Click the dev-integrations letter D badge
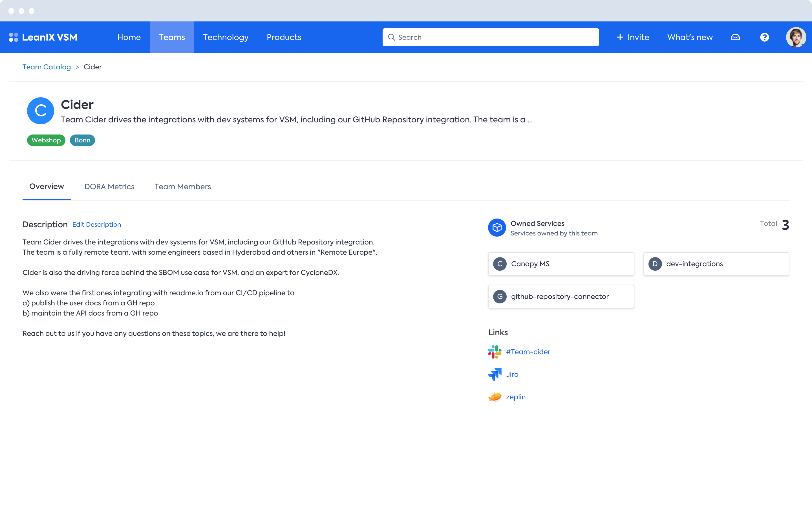 coord(655,264)
